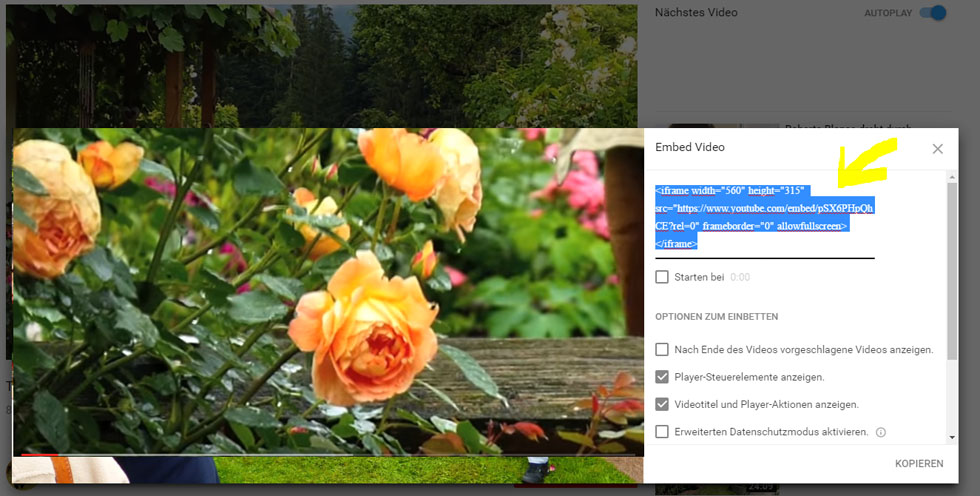Screen dimensions: 980x496
Task: Click the Nächstes Video heading
Action: [x=696, y=12]
